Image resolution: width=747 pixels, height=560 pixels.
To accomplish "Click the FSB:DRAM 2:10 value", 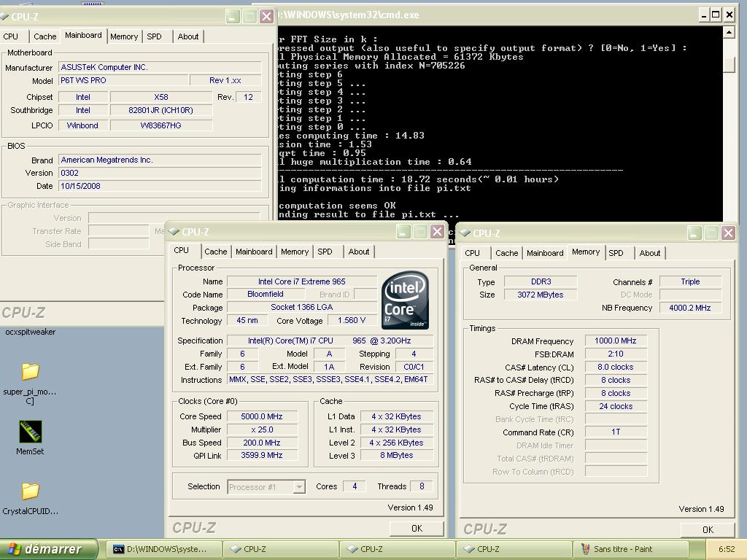I will (x=616, y=354).
